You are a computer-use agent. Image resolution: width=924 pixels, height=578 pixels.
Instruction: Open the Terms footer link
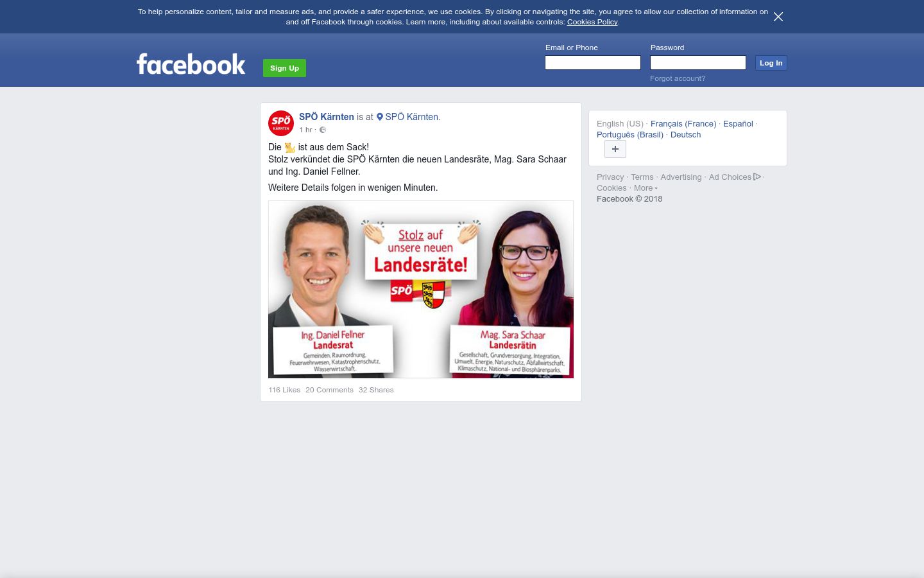(x=642, y=177)
